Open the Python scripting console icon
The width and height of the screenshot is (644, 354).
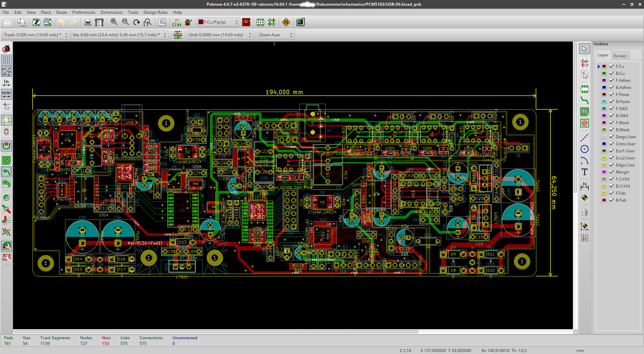300,22
